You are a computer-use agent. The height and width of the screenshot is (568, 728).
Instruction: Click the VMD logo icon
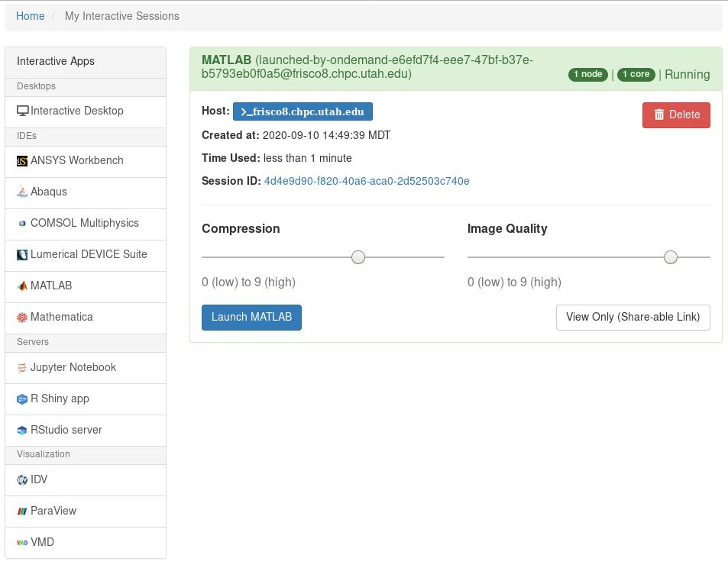click(22, 543)
